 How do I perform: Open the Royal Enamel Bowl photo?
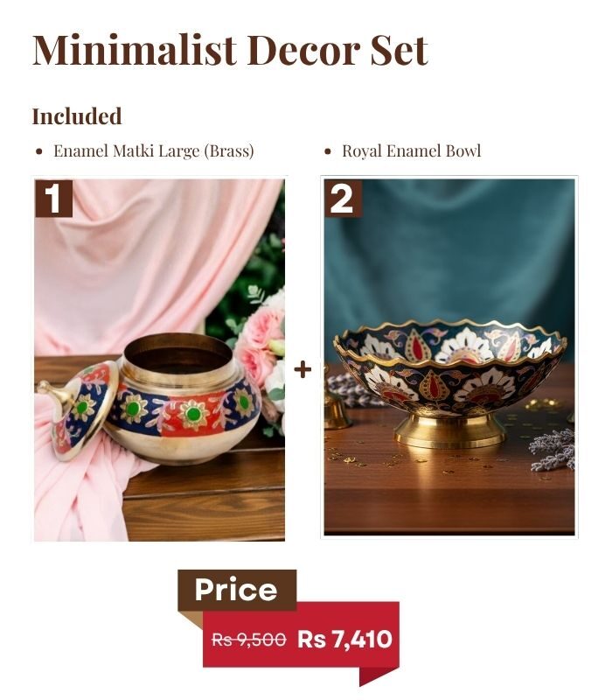[x=449, y=357]
